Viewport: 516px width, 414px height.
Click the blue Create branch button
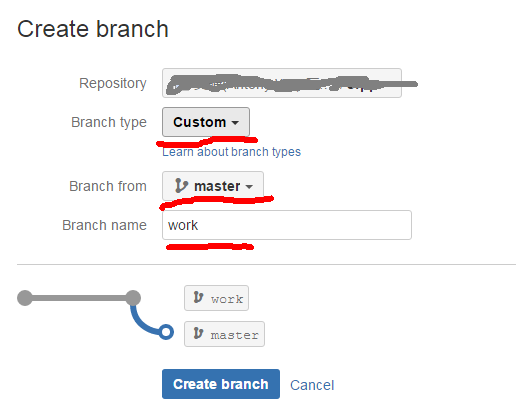221,384
